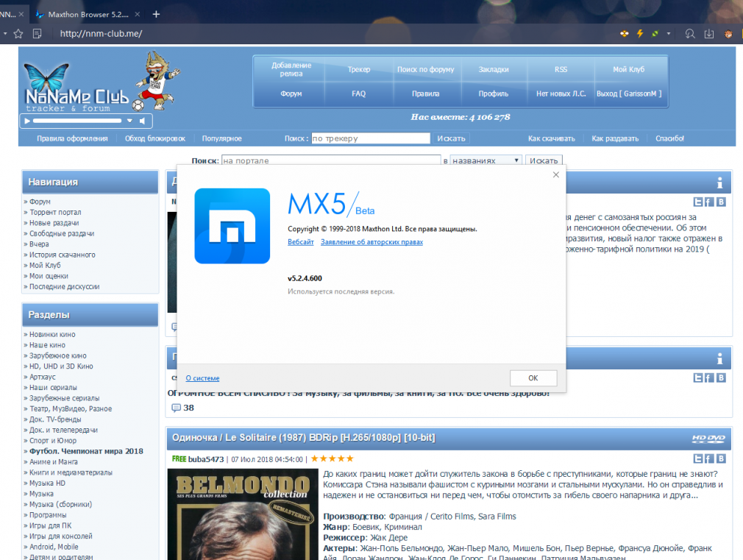The image size is (743, 560).
Task: Open the Форум menu item in header
Action: pyautogui.click(x=291, y=94)
